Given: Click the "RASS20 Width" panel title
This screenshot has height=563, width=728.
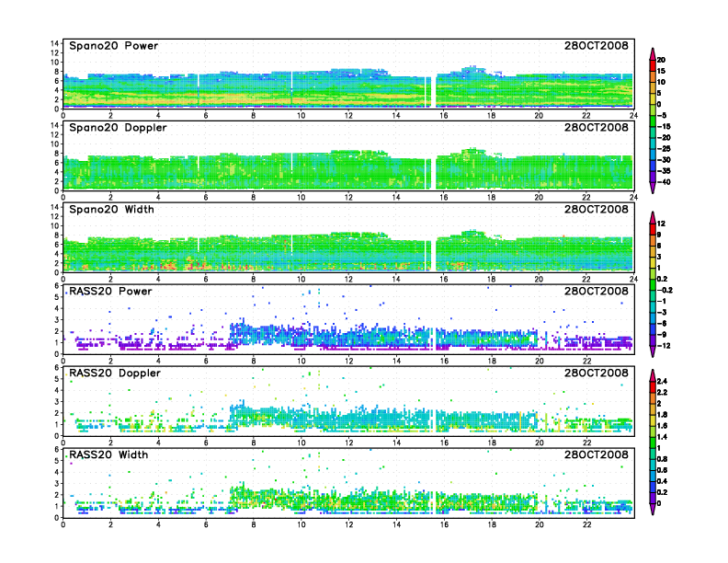Looking at the screenshot, I should [108, 454].
